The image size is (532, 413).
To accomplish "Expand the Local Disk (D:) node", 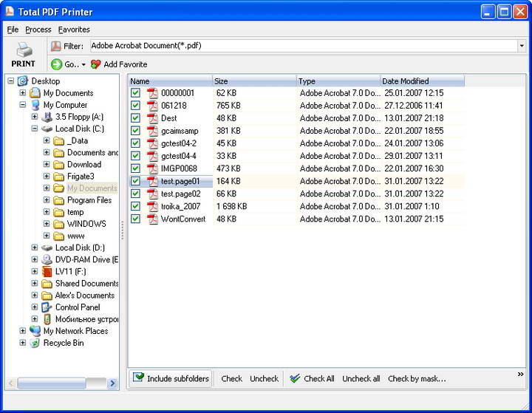I will click(35, 248).
